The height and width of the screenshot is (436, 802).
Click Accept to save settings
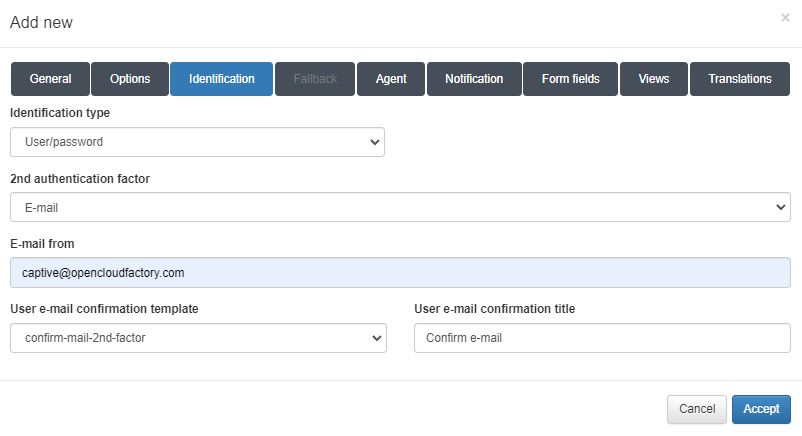coord(761,409)
